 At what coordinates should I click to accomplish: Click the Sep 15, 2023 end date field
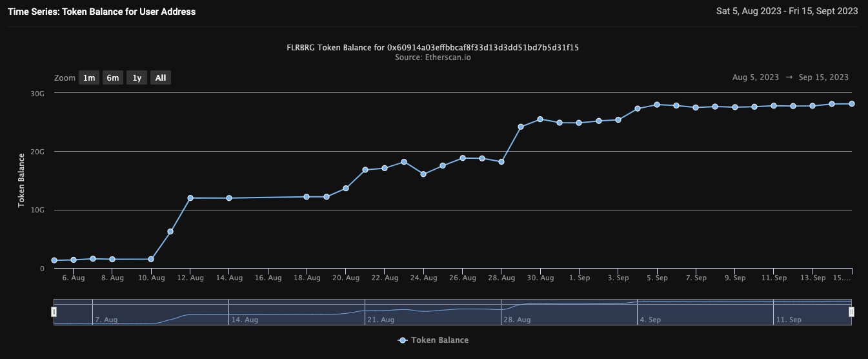[823, 77]
